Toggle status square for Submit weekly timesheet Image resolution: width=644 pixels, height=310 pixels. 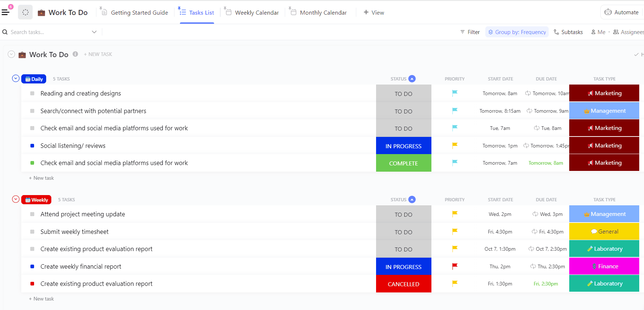coord(32,232)
